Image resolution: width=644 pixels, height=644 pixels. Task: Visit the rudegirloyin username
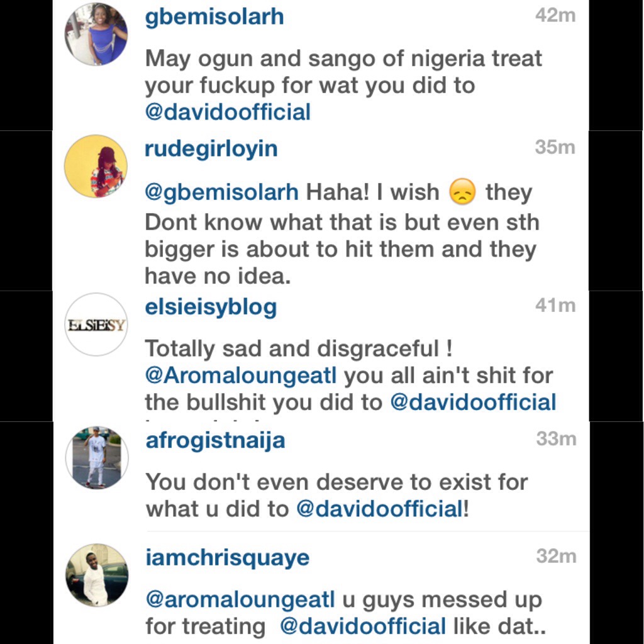click(211, 150)
